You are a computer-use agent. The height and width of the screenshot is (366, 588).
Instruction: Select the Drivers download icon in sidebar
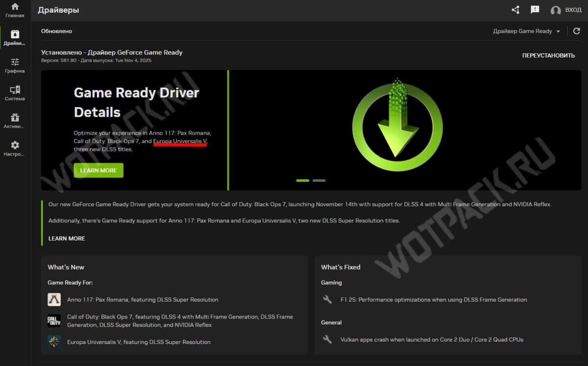(x=15, y=34)
